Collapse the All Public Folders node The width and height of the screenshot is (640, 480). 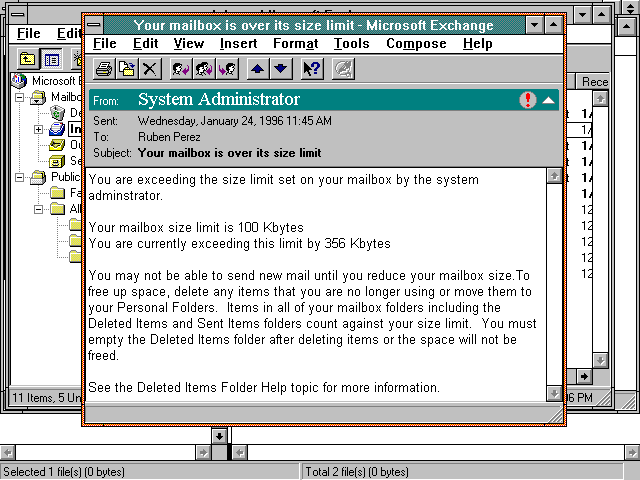tap(38, 209)
